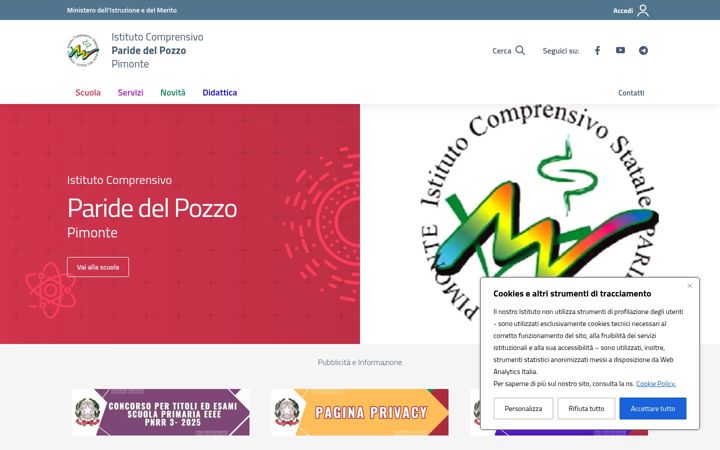The width and height of the screenshot is (720, 450).
Task: Click the Cerca search label
Action: point(501,51)
